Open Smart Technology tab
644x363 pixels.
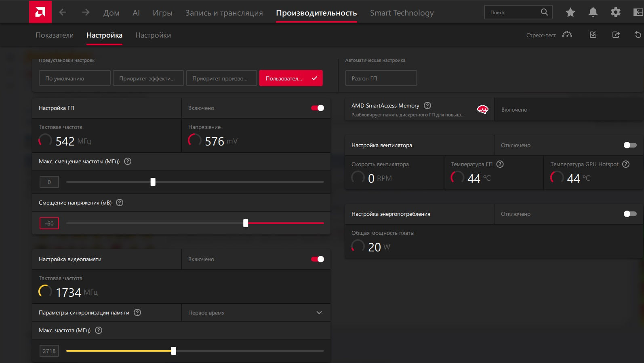(402, 13)
